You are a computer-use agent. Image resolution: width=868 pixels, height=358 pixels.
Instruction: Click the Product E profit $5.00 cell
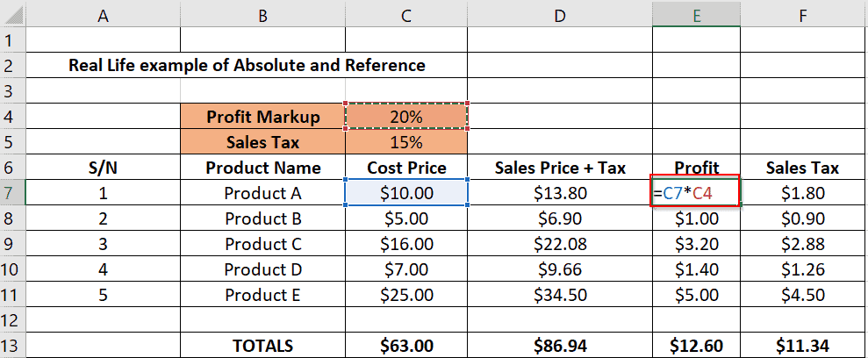696,295
